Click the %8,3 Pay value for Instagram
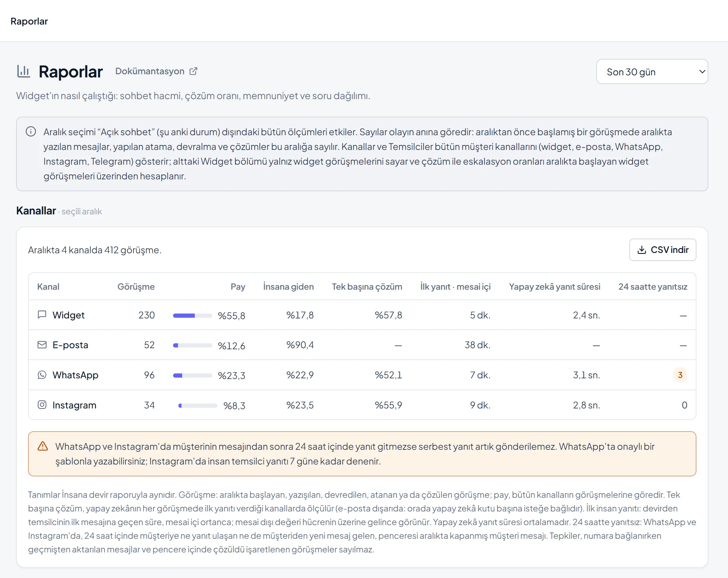The width and height of the screenshot is (728, 578). click(234, 406)
